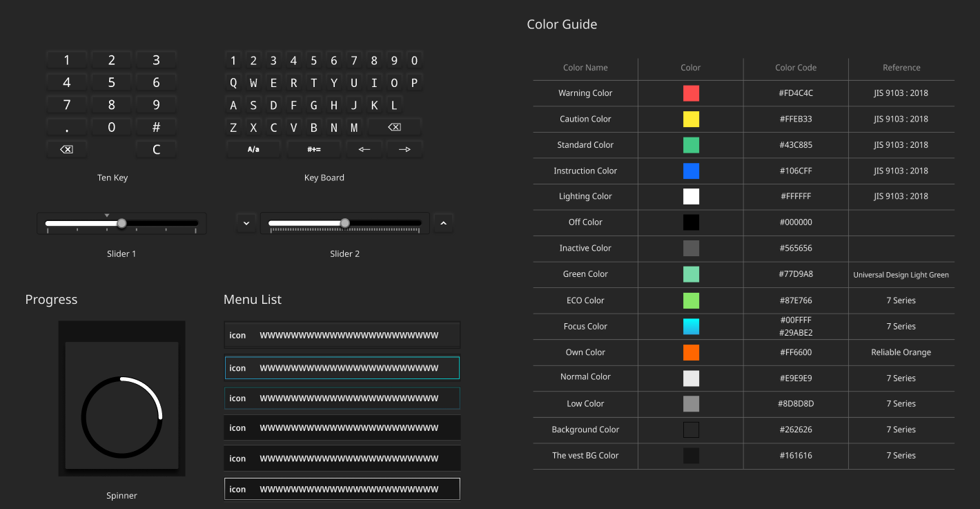Click the circular Spinner progress indicator
The width and height of the screenshot is (980, 509).
[121, 417]
